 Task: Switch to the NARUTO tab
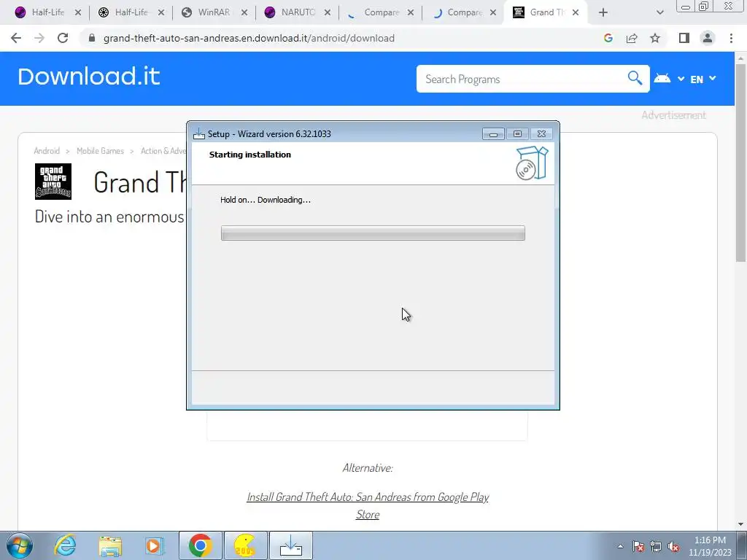pyautogui.click(x=298, y=12)
